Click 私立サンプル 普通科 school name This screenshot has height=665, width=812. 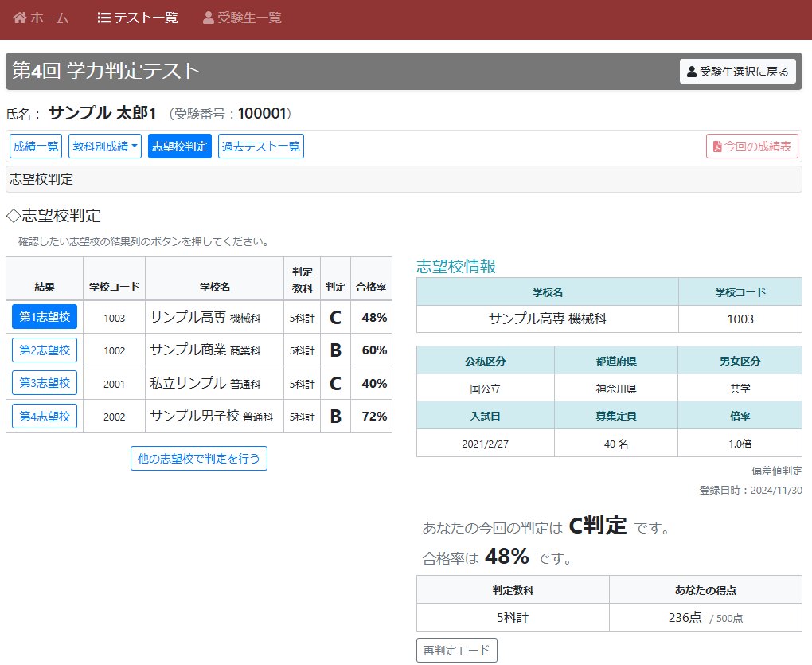205,383
